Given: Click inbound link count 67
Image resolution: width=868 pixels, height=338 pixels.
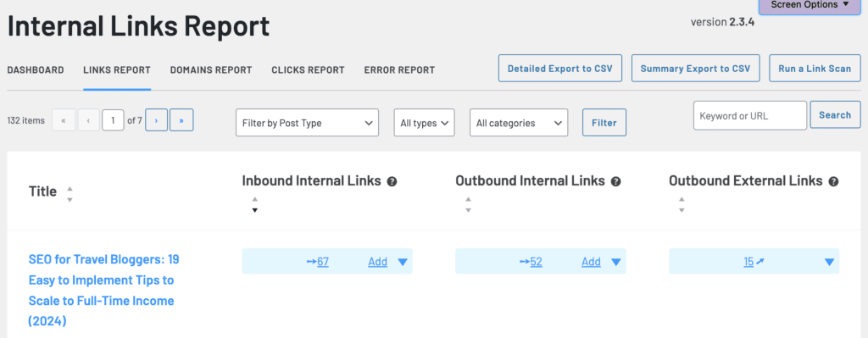Looking at the screenshot, I should click(x=323, y=262).
